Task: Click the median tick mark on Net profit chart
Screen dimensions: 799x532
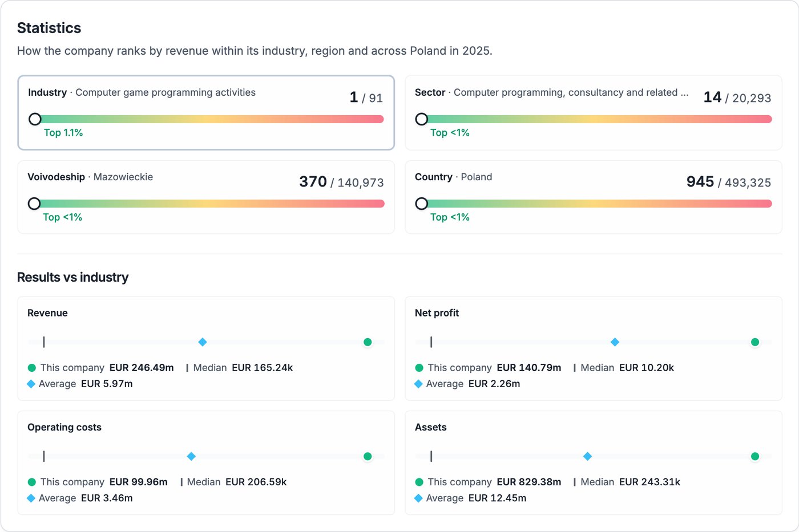Action: pyautogui.click(x=431, y=342)
